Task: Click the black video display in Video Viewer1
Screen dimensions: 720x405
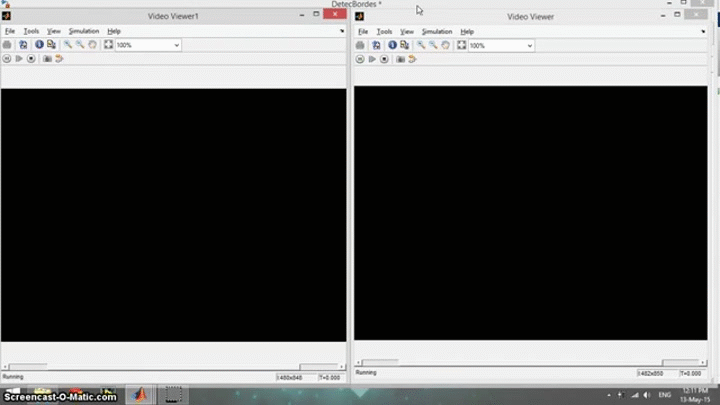Action: click(174, 215)
